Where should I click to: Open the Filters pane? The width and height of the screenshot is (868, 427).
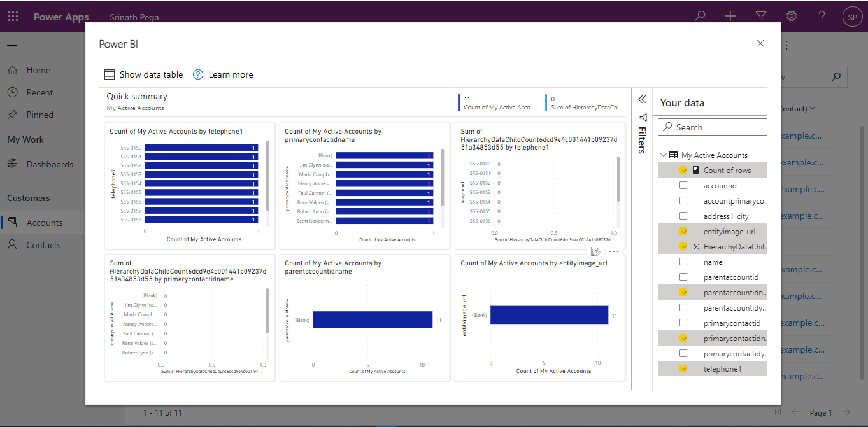tap(643, 132)
